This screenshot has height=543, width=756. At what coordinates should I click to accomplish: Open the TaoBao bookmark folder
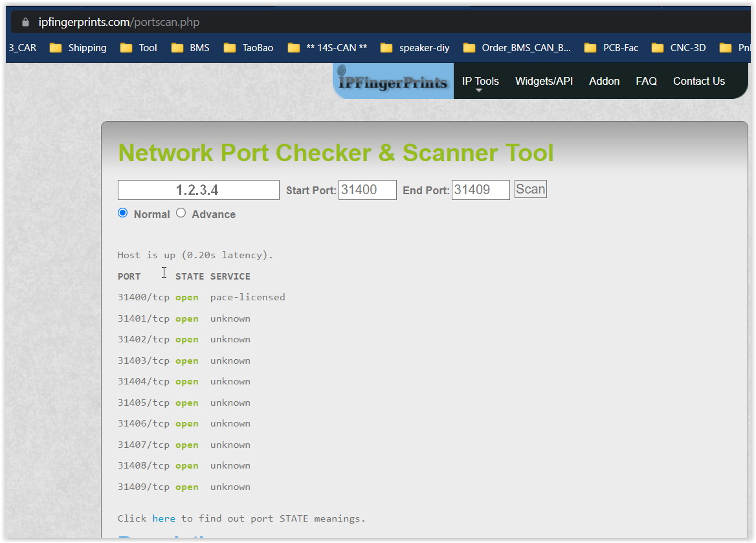tap(249, 48)
